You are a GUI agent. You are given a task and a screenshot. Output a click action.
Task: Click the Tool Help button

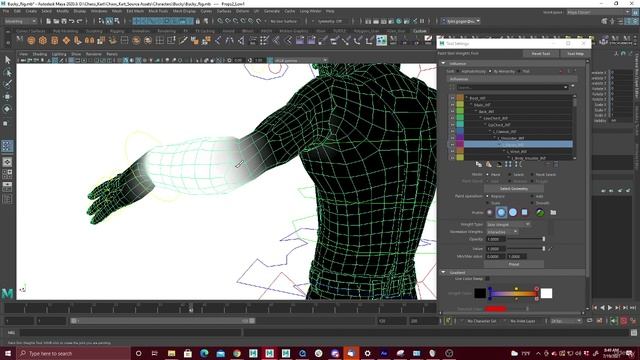(x=575, y=53)
